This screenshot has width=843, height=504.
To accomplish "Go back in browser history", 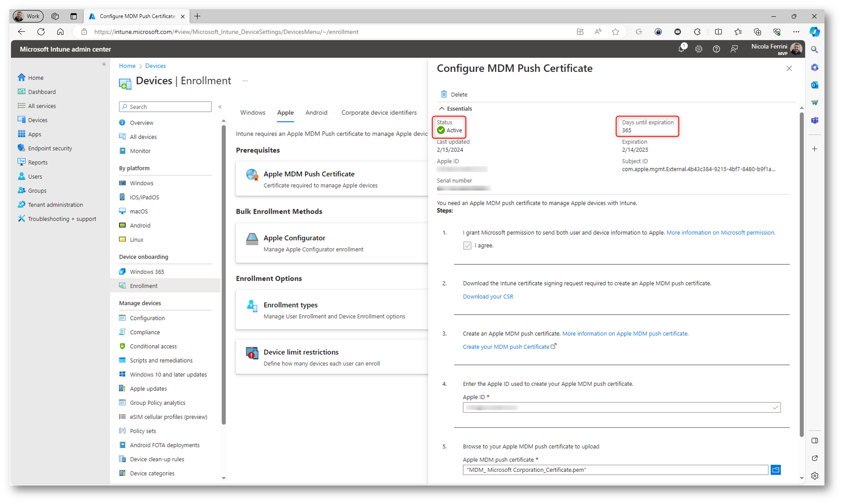I will (22, 32).
